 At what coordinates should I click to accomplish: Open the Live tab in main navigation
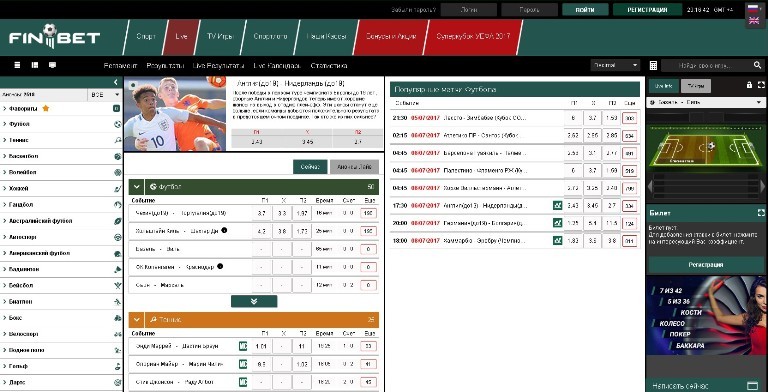181,37
